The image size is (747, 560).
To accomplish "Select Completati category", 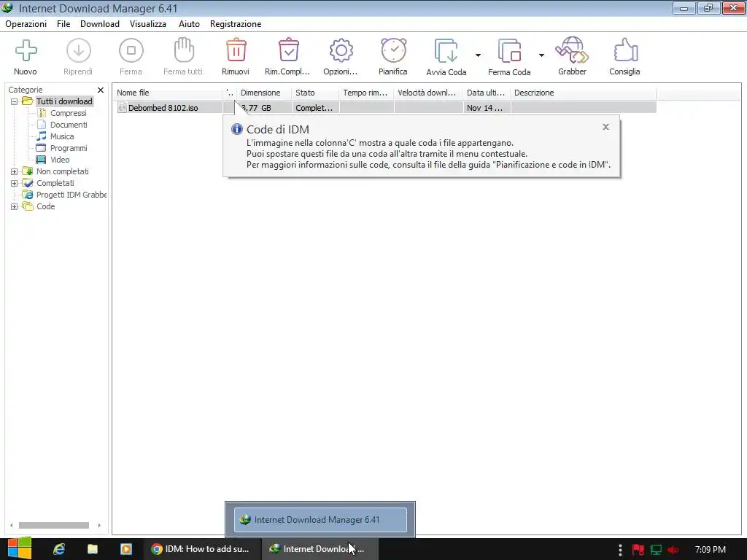I will click(x=55, y=183).
